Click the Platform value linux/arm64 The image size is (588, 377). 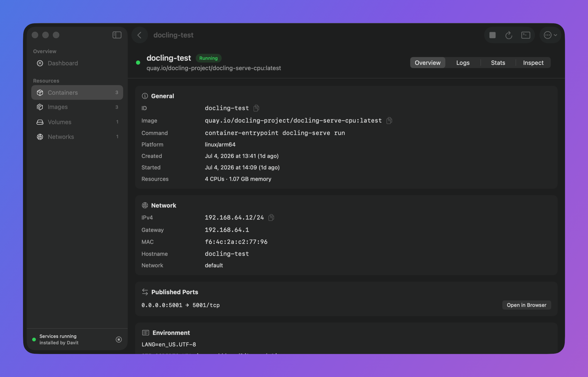(220, 145)
